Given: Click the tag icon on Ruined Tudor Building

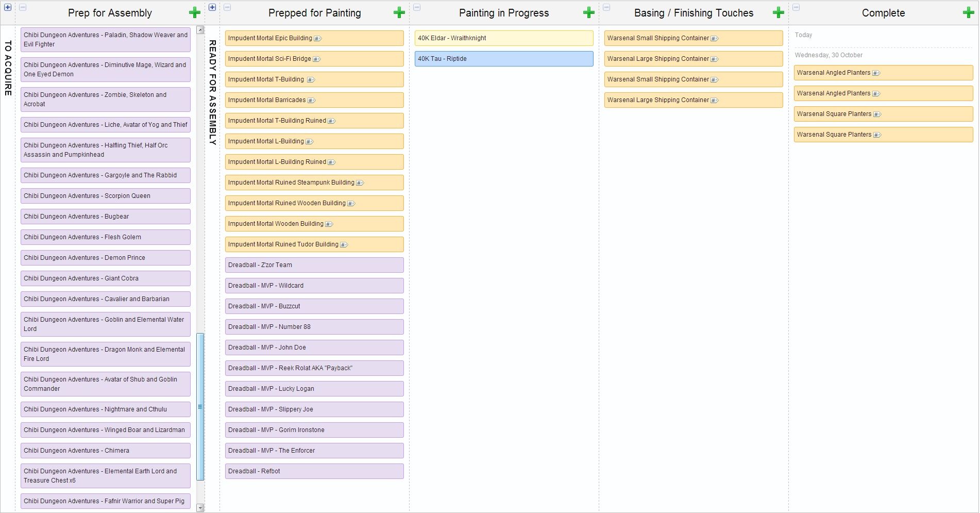Looking at the screenshot, I should click(x=344, y=245).
